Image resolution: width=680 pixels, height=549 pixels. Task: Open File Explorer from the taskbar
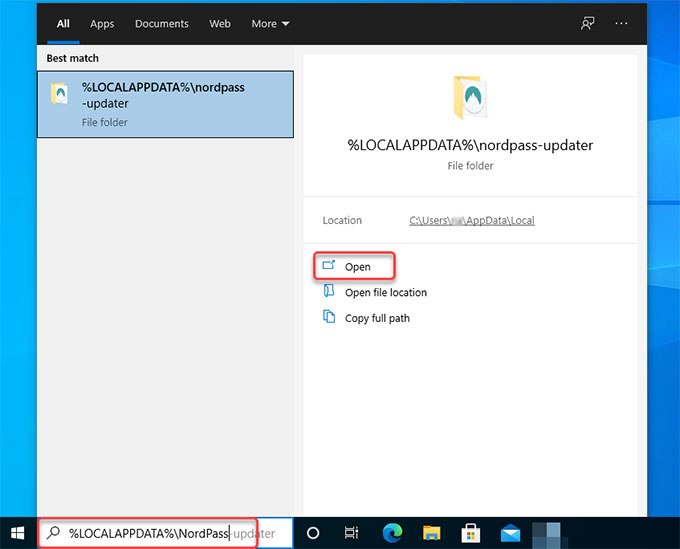tap(432, 533)
